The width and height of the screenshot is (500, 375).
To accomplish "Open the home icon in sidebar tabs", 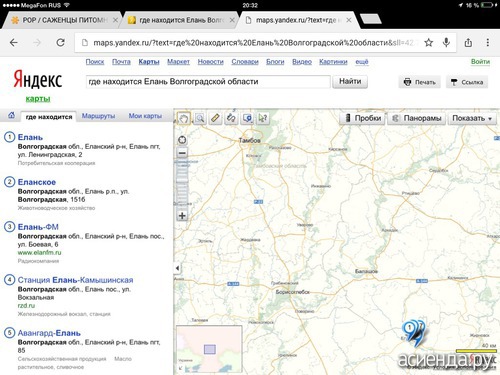I will 11,115.
